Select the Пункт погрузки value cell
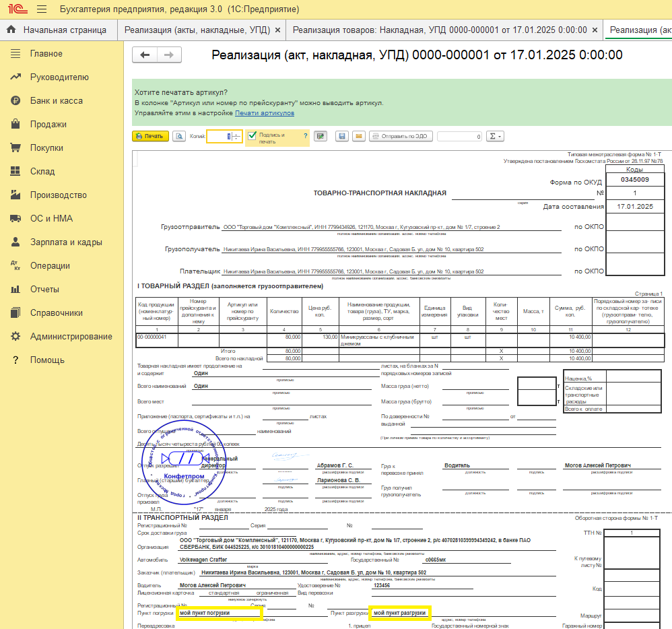Viewport: 672px width, 629px height. [219, 613]
